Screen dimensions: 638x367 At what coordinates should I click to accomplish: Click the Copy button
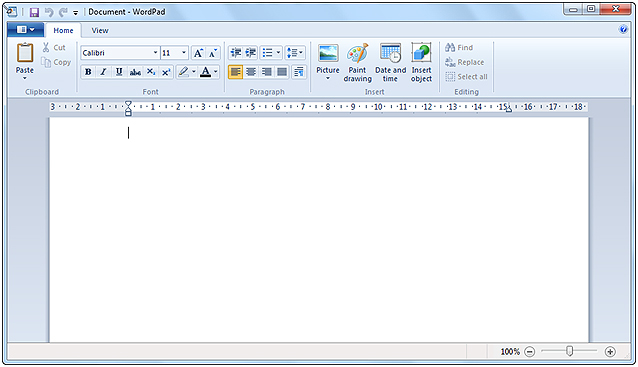[x=56, y=62]
